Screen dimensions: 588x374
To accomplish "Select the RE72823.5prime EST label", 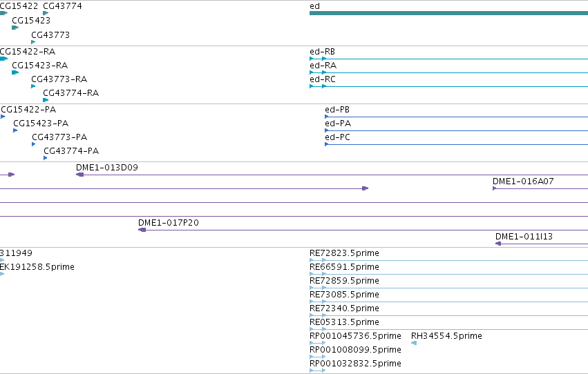I will click(x=344, y=253).
